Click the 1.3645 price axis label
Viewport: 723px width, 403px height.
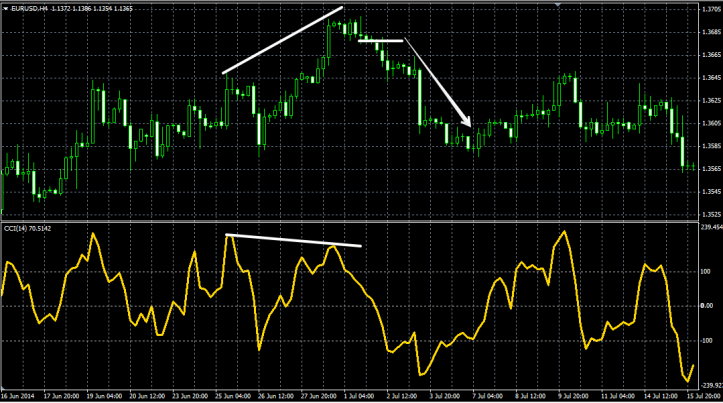tap(711, 77)
